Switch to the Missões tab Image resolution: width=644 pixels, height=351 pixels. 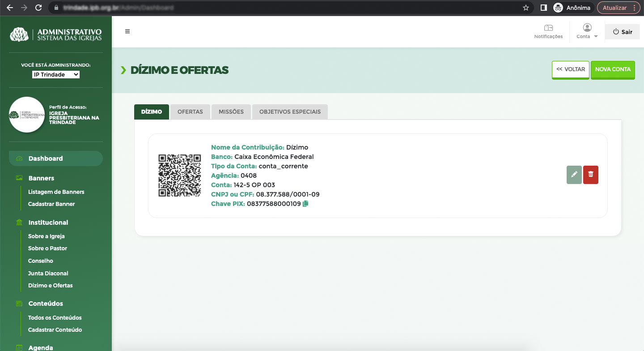click(x=231, y=112)
